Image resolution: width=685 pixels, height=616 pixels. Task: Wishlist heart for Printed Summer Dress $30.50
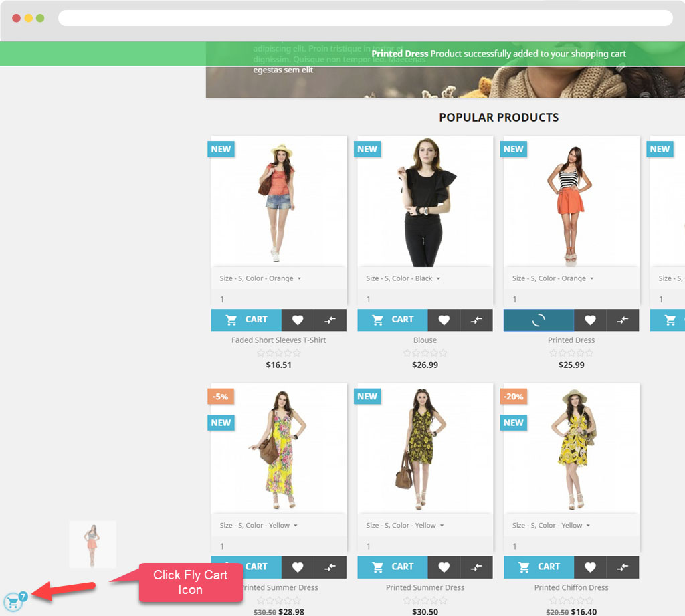[x=444, y=567]
